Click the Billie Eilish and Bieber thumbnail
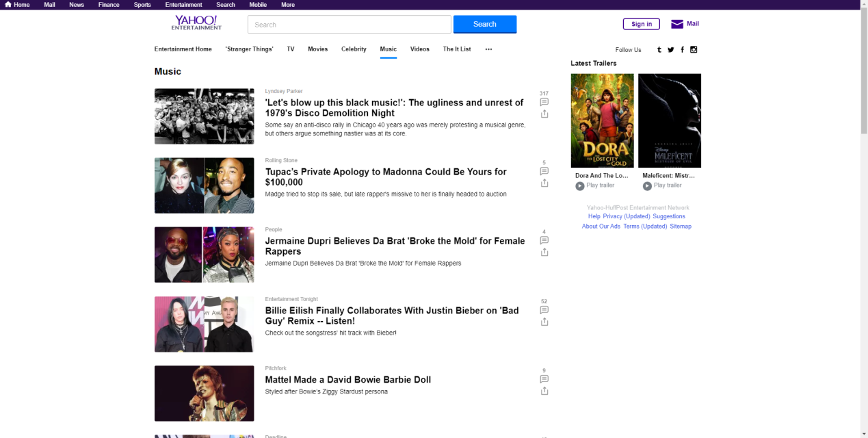Viewport: 868px width, 438px height. tap(204, 324)
